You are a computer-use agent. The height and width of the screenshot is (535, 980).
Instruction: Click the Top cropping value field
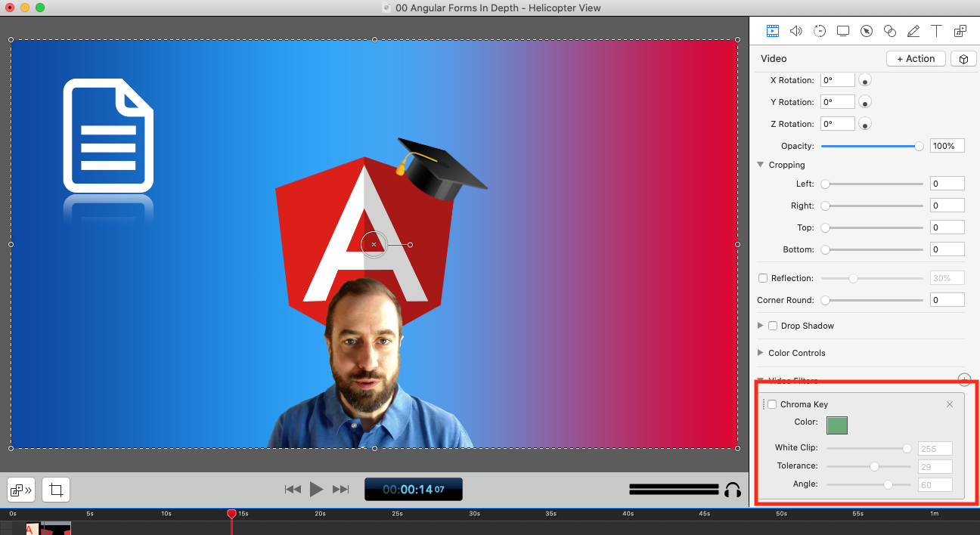coord(947,227)
